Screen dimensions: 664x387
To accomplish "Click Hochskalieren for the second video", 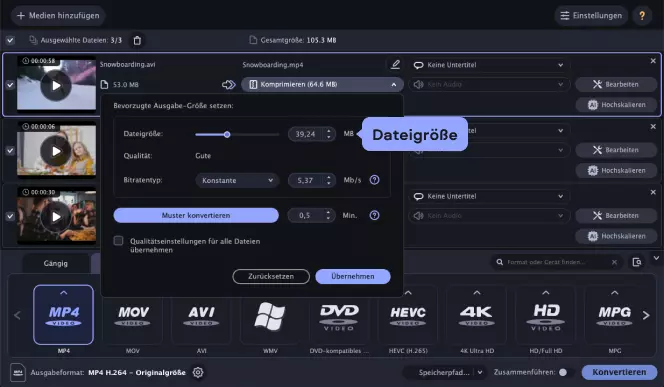I will pos(616,170).
